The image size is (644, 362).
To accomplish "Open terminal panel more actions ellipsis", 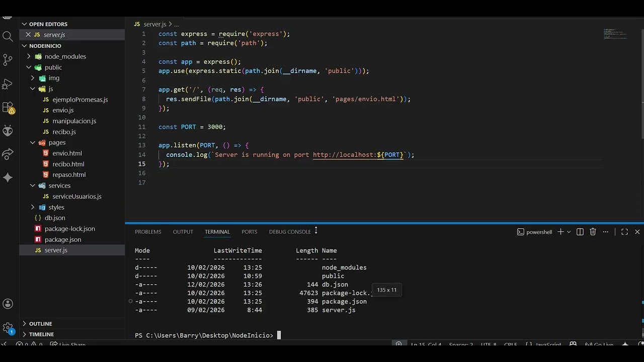I will [606, 232].
